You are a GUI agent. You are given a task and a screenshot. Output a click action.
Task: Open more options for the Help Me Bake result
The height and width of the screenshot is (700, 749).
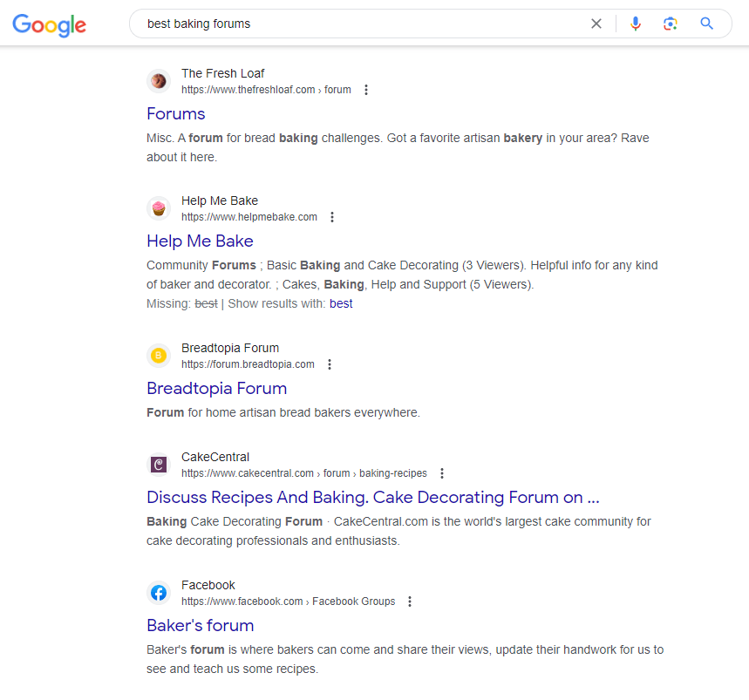[332, 217]
